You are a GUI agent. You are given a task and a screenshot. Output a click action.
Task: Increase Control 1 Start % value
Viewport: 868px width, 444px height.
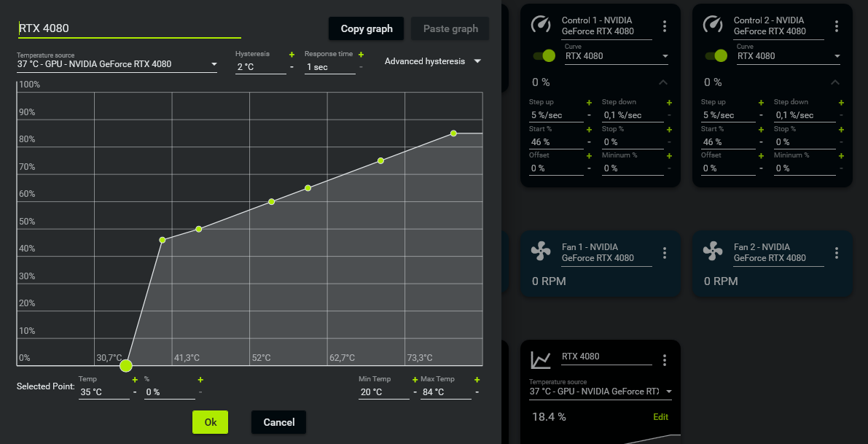point(589,130)
